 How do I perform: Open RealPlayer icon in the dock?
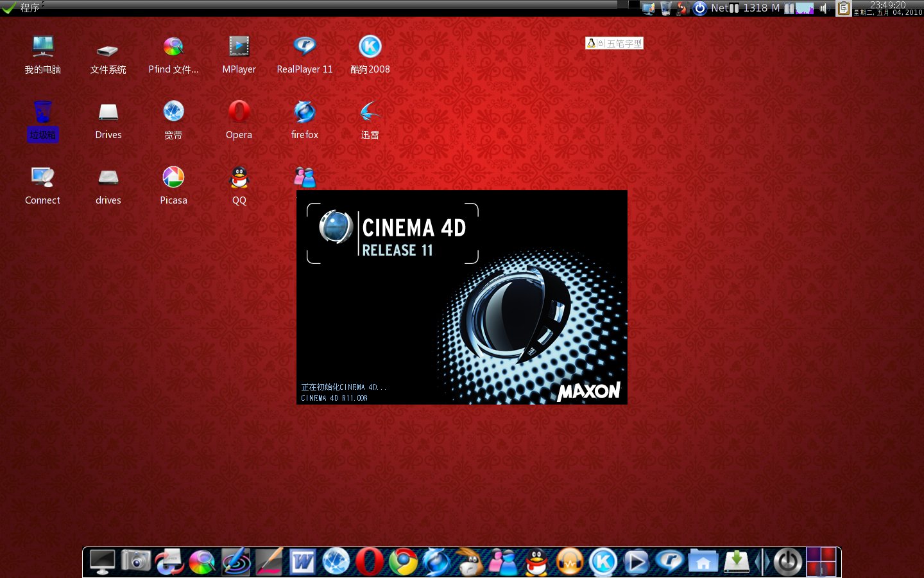670,562
